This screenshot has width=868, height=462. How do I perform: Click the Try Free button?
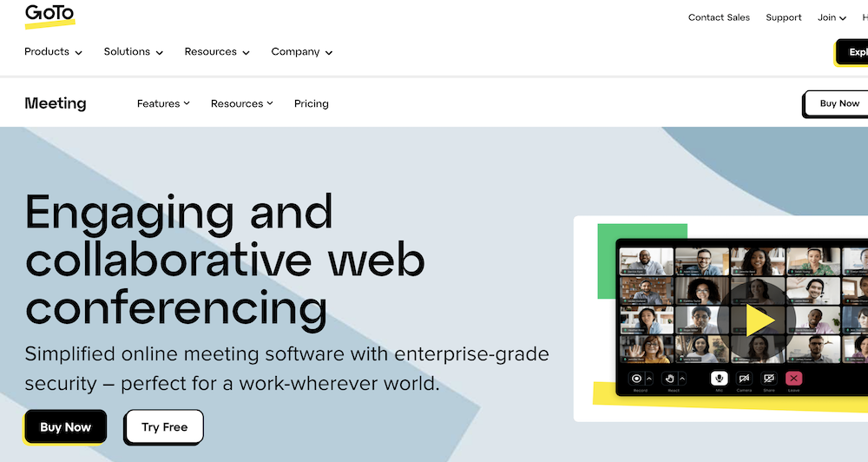pos(164,427)
